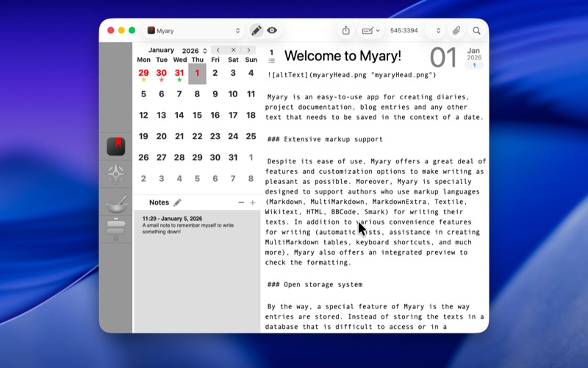
Task: Select January 22 in the calendar
Action: (197, 136)
